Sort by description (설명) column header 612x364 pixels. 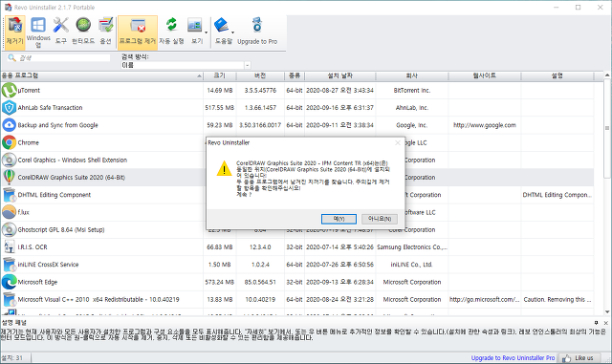point(557,75)
